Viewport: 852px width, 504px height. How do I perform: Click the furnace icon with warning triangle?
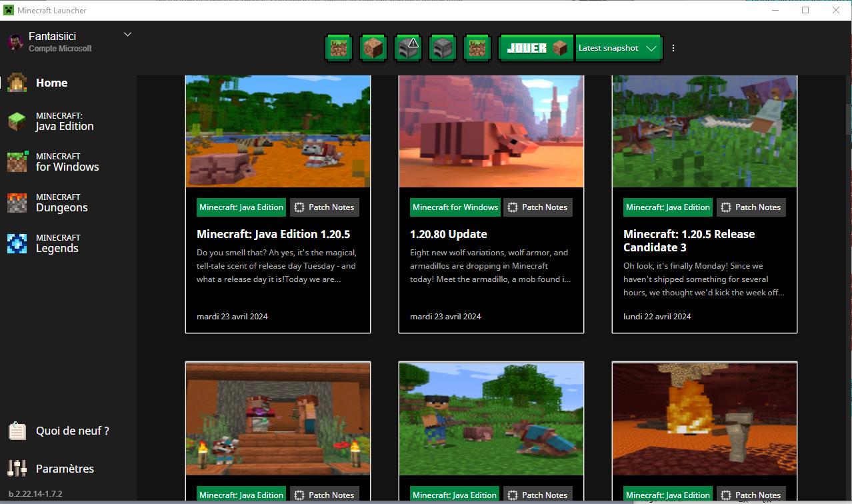407,48
